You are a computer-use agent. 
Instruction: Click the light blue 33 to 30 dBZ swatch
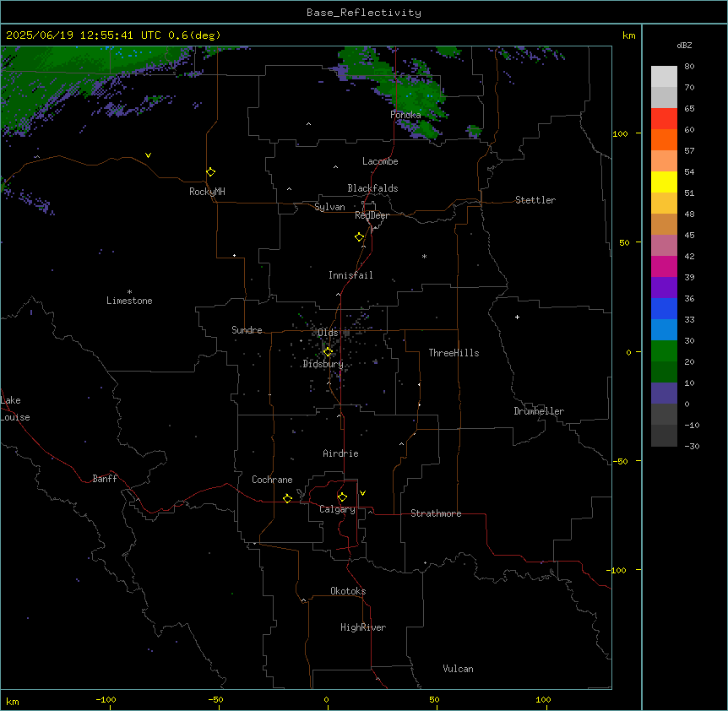click(x=664, y=329)
